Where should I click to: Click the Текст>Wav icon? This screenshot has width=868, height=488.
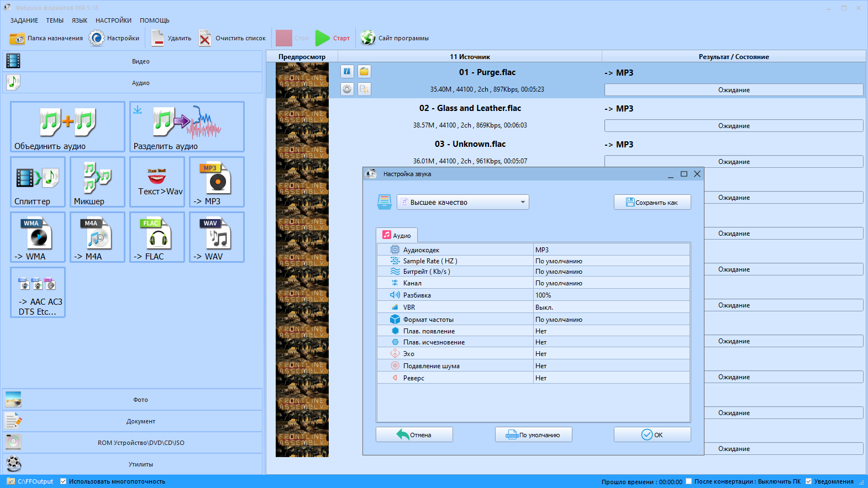(157, 182)
